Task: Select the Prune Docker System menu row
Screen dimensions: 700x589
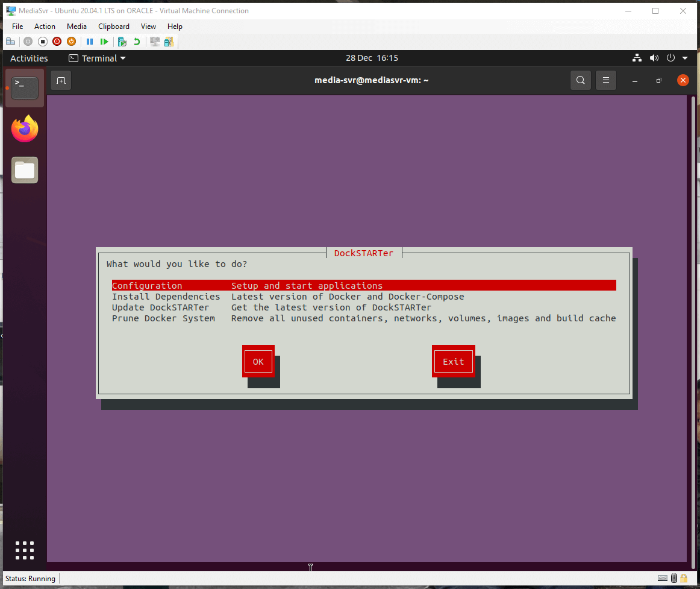Action: (x=364, y=318)
